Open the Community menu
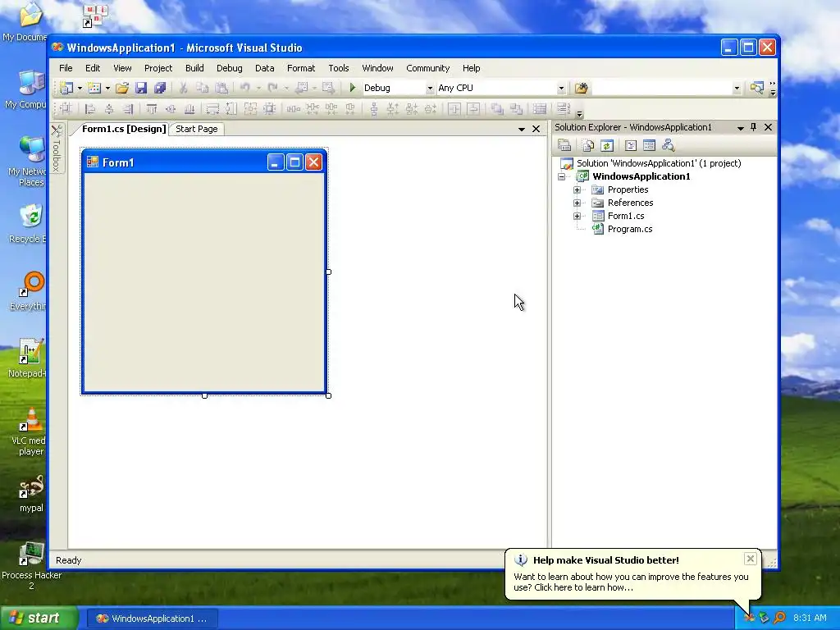This screenshot has width=840, height=630. (x=427, y=68)
